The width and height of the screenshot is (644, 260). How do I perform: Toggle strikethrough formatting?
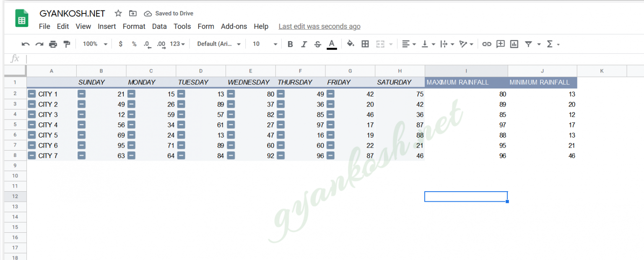317,44
